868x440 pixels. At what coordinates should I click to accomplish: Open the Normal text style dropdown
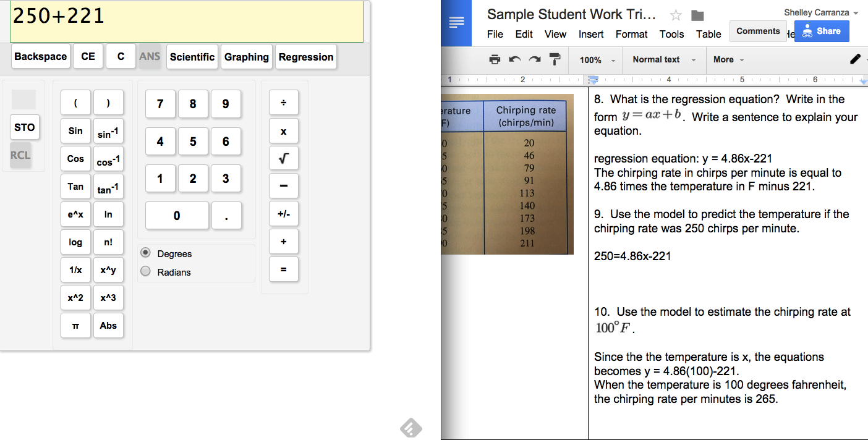(663, 60)
